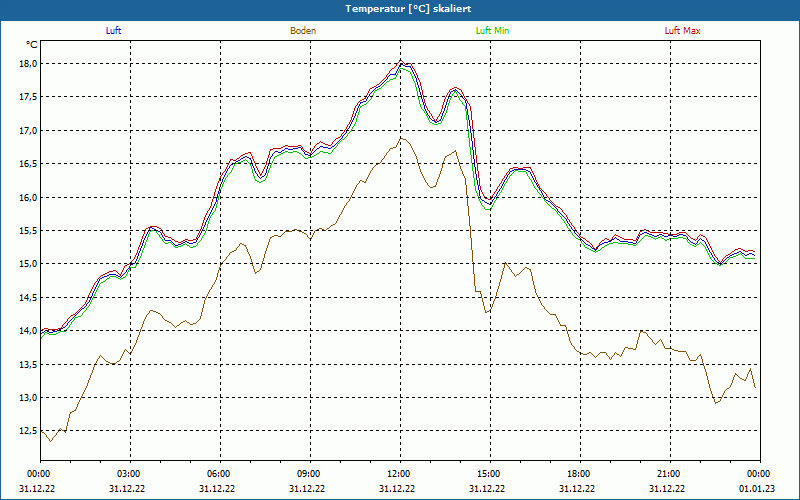The image size is (800, 500).
Task: Click the '06:00' time axis label
Action: [220, 474]
